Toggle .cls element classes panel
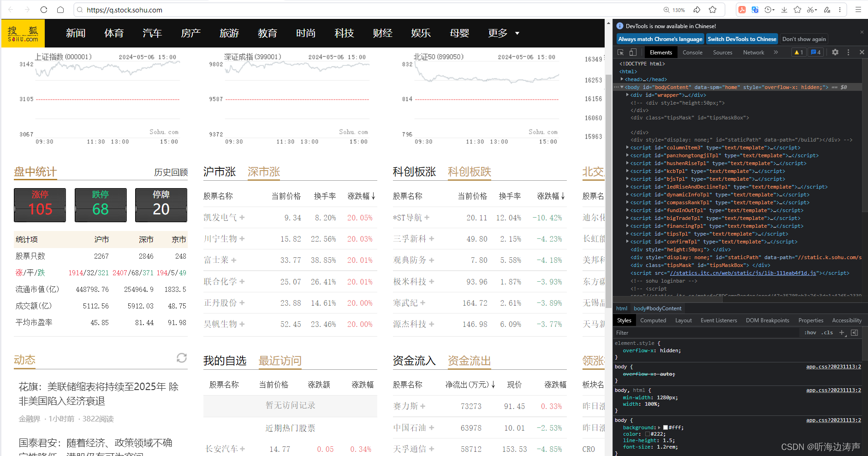868x456 pixels. (827, 332)
